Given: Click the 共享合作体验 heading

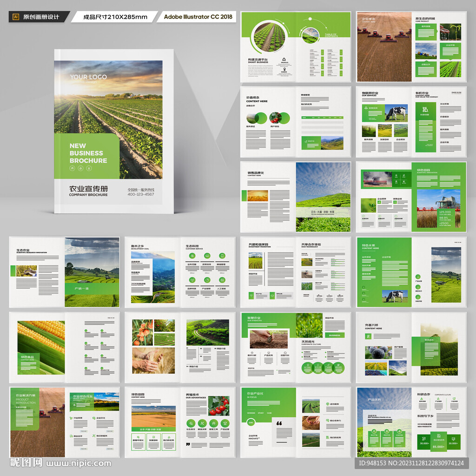Looking at the screenshot, I should (311, 245).
